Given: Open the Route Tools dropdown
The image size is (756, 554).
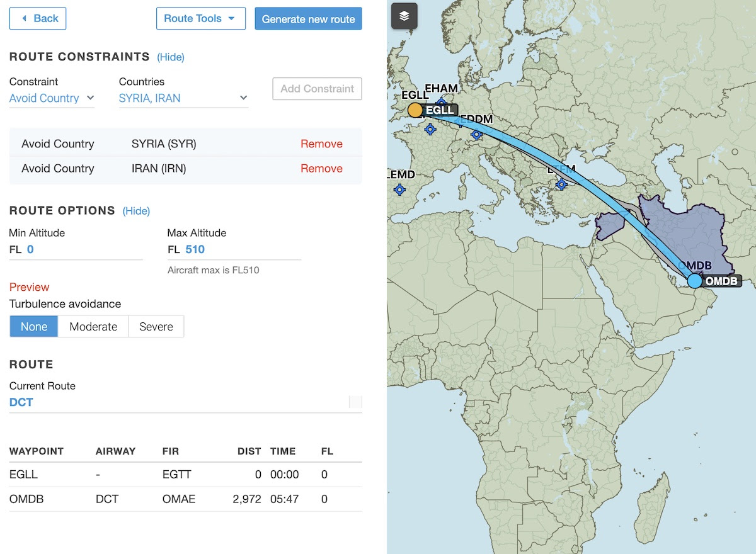Looking at the screenshot, I should 200,19.
